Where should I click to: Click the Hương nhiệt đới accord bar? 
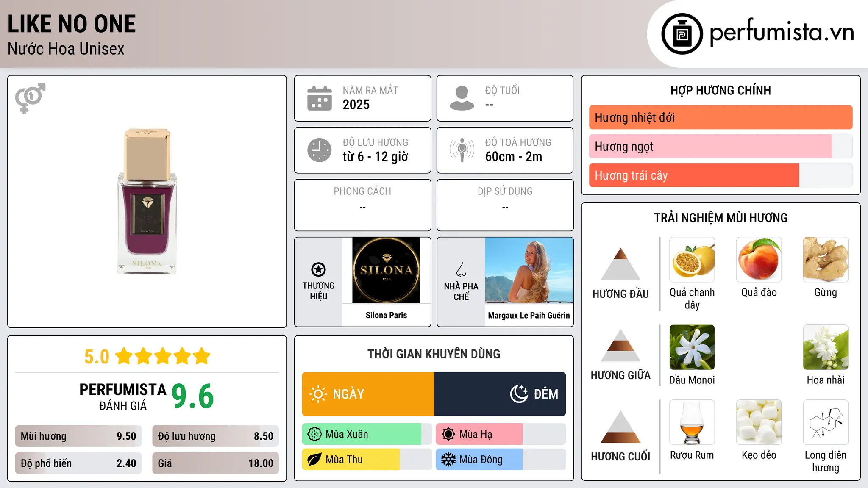(x=721, y=117)
